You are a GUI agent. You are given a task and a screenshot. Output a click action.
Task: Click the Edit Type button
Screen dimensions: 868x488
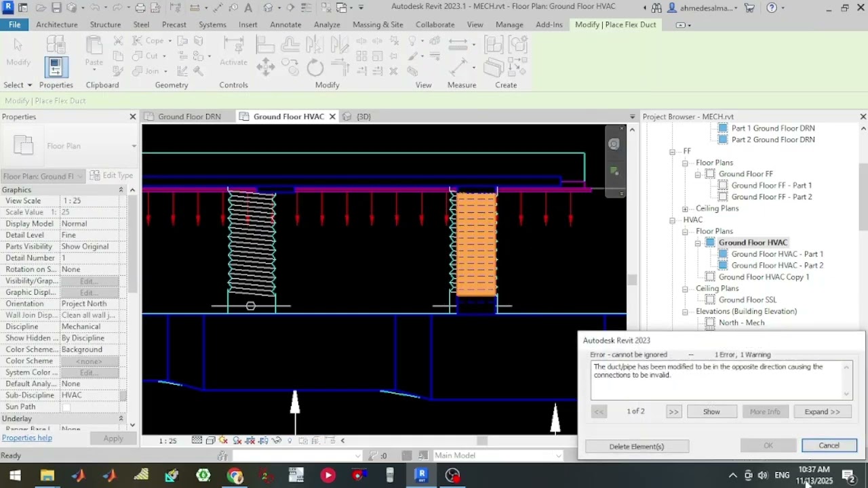[111, 176]
